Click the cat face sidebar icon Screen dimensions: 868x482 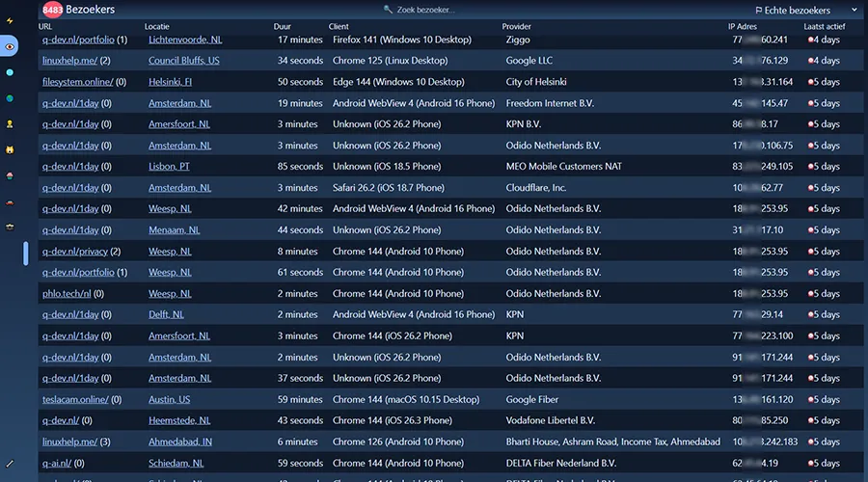pyautogui.click(x=10, y=150)
